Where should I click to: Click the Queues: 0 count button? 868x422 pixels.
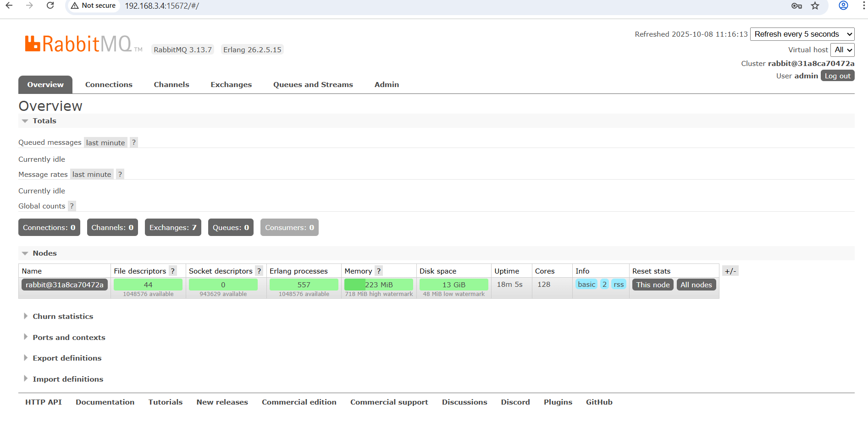[x=231, y=227]
